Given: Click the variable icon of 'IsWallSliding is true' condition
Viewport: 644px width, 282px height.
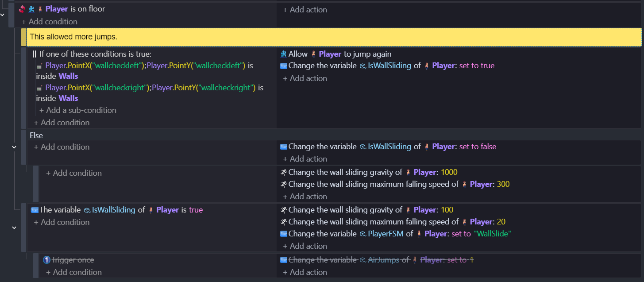Looking at the screenshot, I should (x=35, y=210).
